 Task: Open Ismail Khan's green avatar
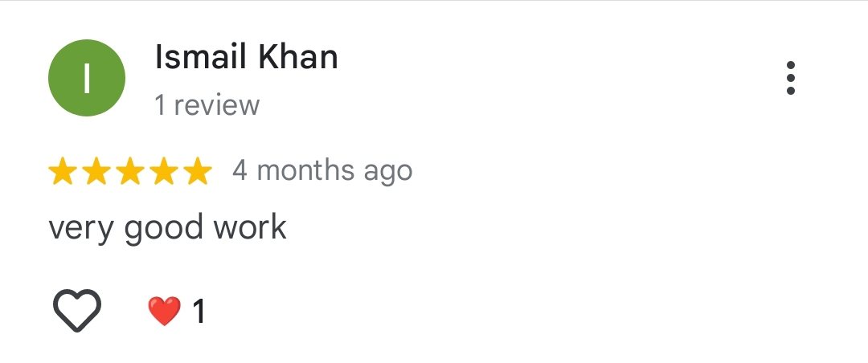pos(87,78)
